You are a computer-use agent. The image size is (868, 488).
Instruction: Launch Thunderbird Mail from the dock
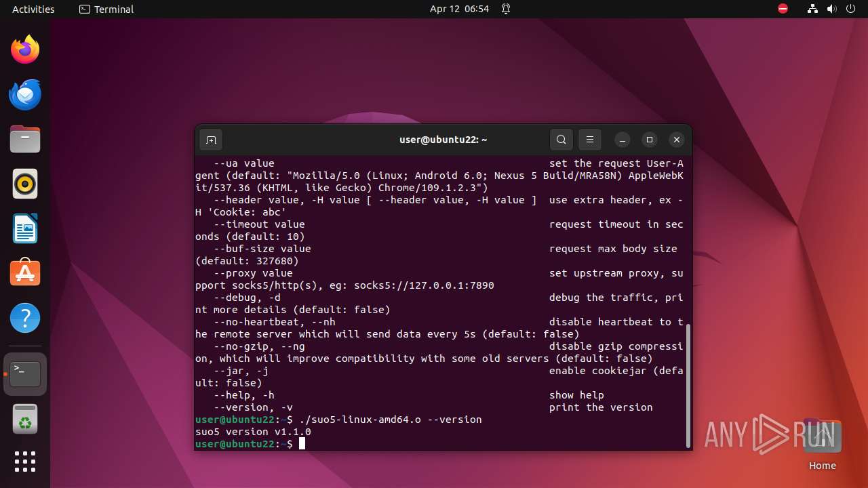(x=25, y=94)
